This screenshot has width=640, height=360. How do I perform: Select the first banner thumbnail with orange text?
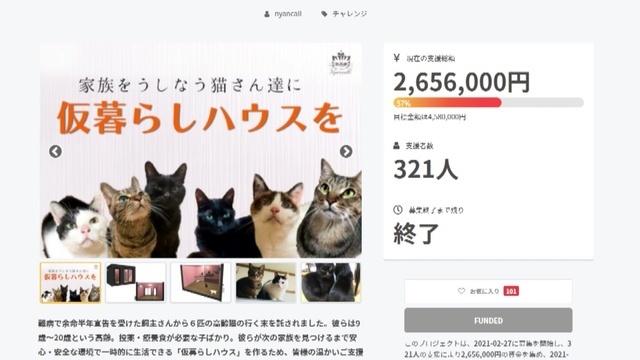[70, 282]
